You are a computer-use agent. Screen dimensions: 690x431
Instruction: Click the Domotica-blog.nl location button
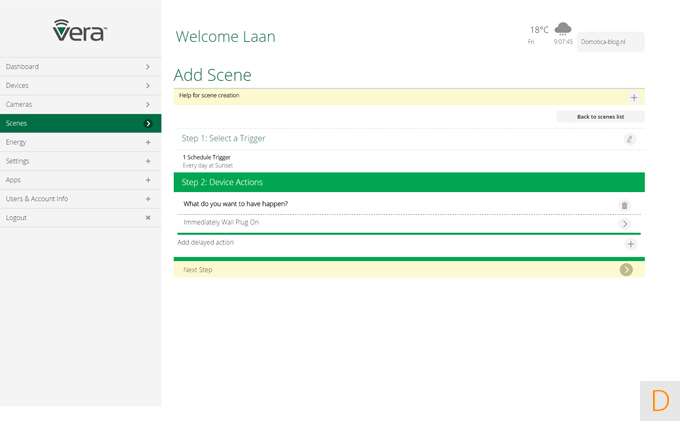click(x=610, y=42)
